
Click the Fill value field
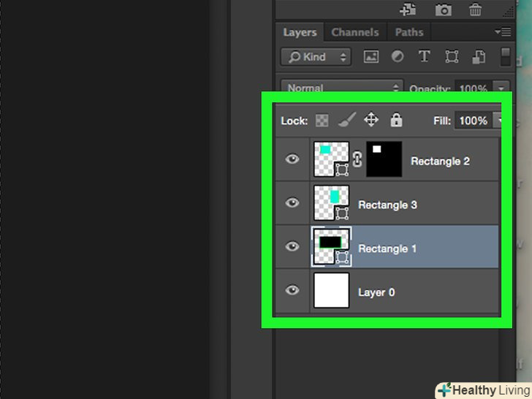(x=473, y=121)
